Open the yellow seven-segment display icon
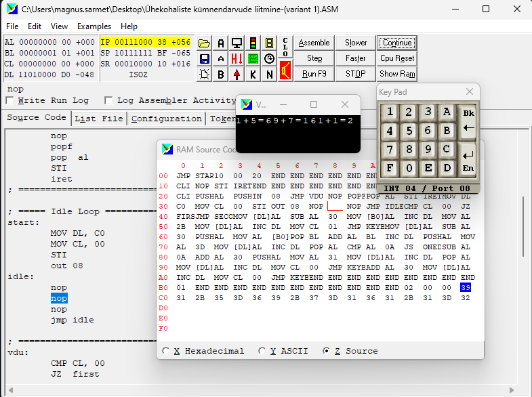 270,43
